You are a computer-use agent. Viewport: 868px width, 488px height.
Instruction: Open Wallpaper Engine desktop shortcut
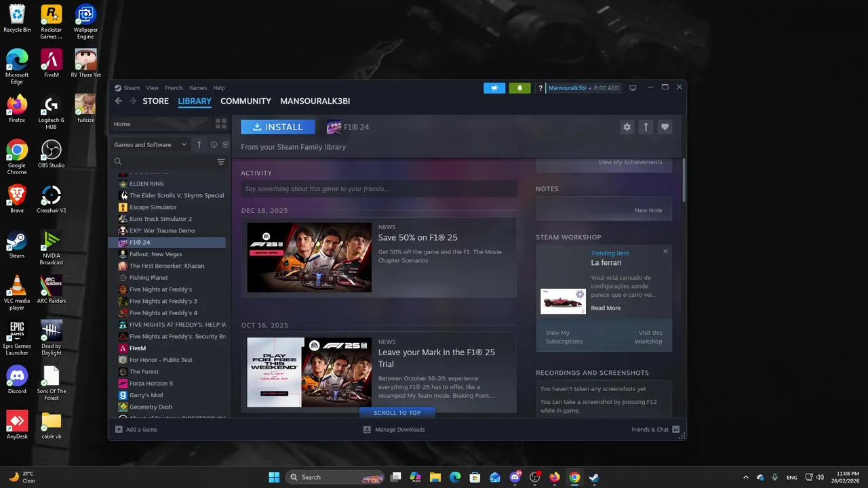(85, 22)
